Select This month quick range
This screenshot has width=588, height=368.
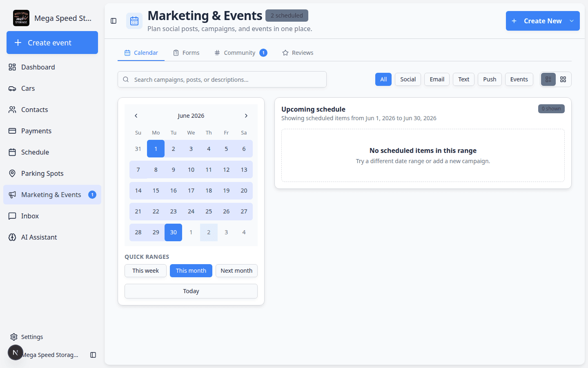click(191, 271)
